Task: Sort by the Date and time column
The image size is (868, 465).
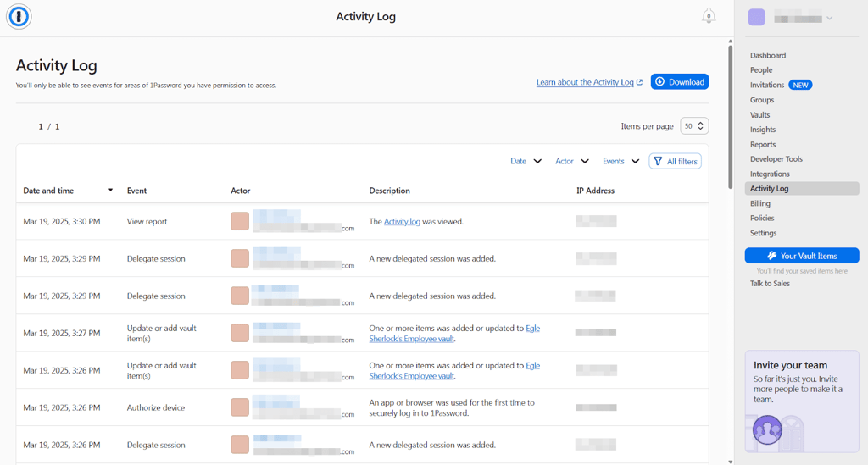Action: (68, 191)
